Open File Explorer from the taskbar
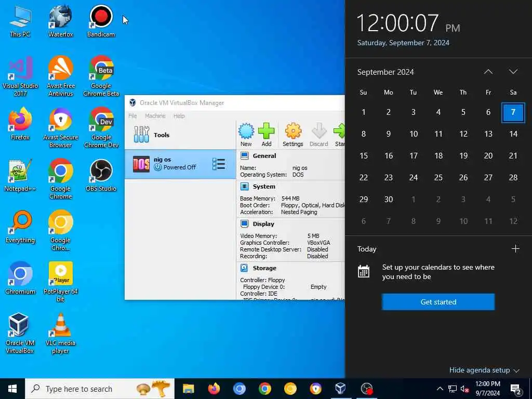 (188, 389)
